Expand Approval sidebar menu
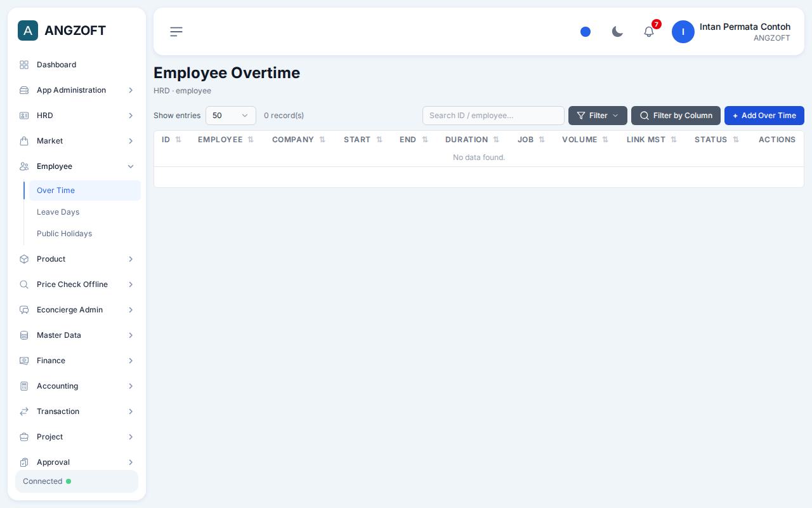This screenshot has width=812, height=508. [77, 462]
